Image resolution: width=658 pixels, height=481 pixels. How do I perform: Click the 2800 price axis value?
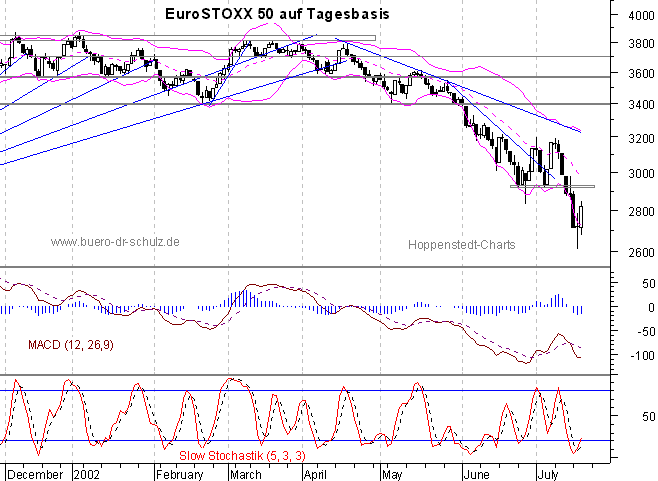(642, 211)
